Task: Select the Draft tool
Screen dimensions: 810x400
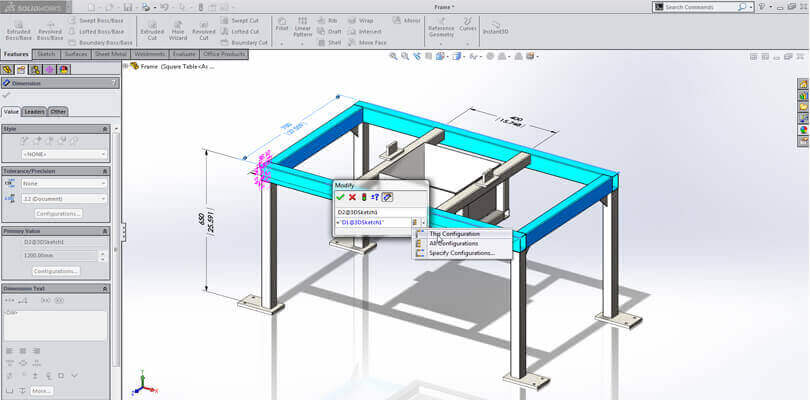Action: [330, 32]
